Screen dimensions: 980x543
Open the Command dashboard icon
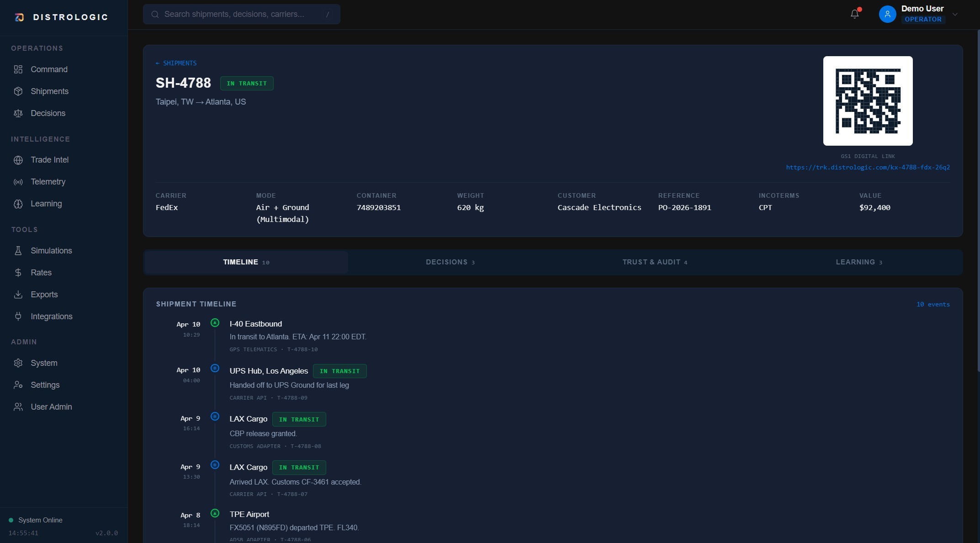click(18, 69)
